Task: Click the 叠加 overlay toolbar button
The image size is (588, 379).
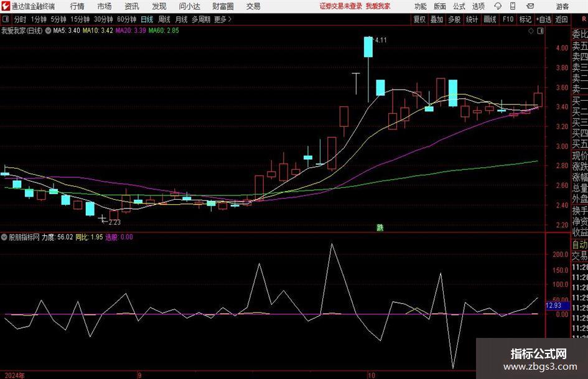Action: coord(437,19)
